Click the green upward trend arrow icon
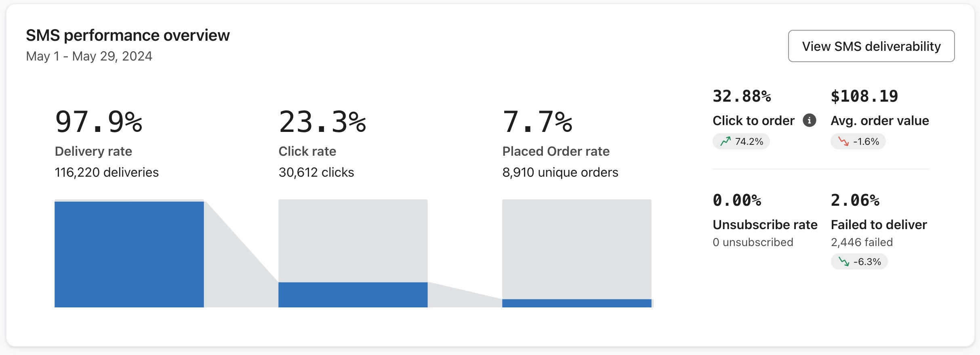The image size is (980, 355). (x=726, y=141)
